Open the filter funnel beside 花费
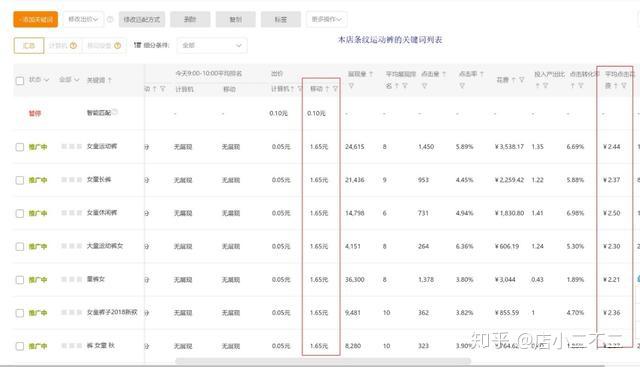Viewport: 640px width, 367px height. click(521, 80)
